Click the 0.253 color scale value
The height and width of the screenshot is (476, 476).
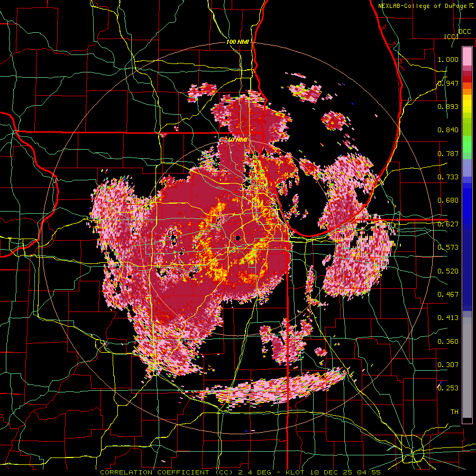point(448,388)
